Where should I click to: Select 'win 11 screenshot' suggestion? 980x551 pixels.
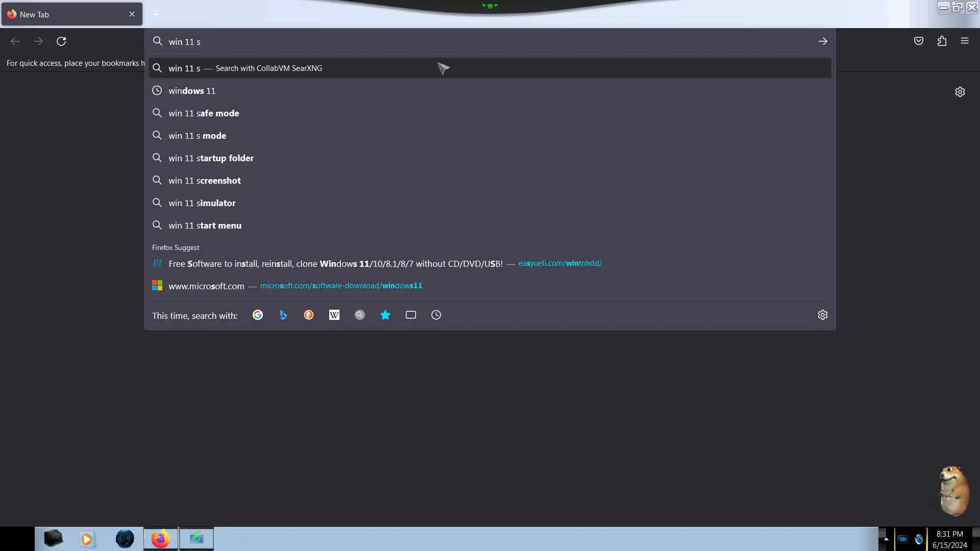[x=204, y=181]
